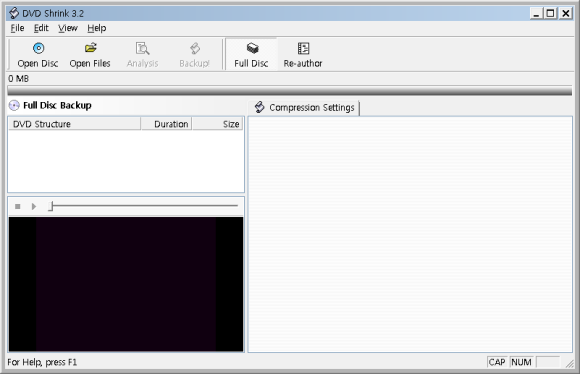Image resolution: width=580 pixels, height=374 pixels.
Task: Click the 'For Help, press F1' status text
Action: click(x=42, y=362)
